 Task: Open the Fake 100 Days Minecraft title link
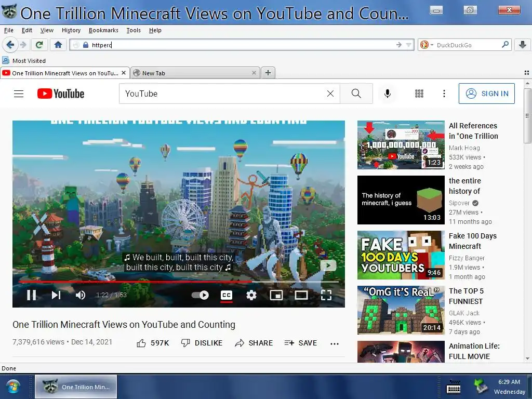pyautogui.click(x=473, y=241)
